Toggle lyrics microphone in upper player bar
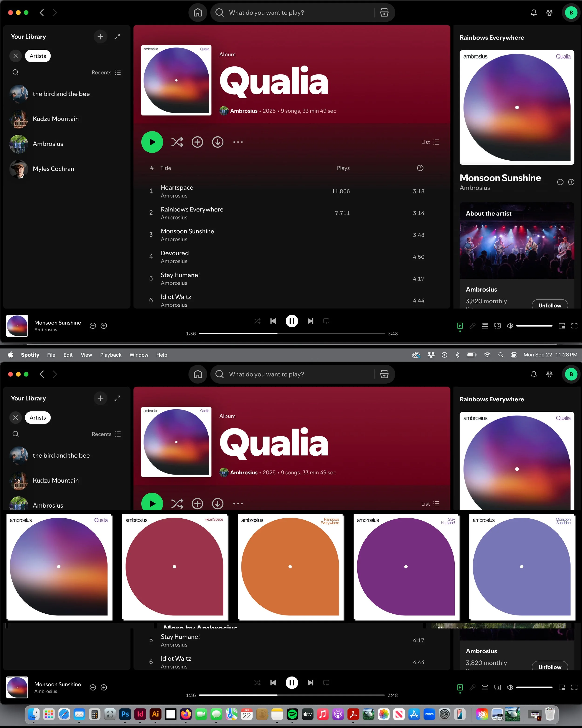 [x=472, y=326]
